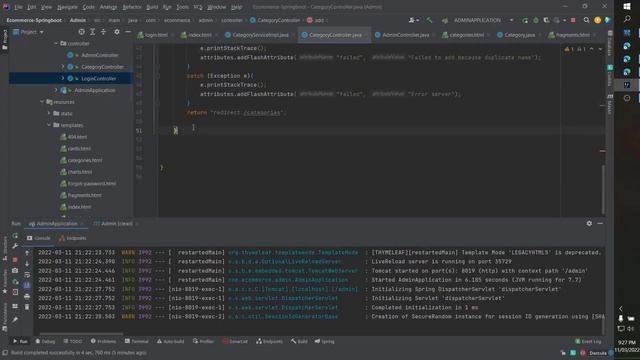
Task: Click the console horizontal scrollbar
Action: (81, 333)
